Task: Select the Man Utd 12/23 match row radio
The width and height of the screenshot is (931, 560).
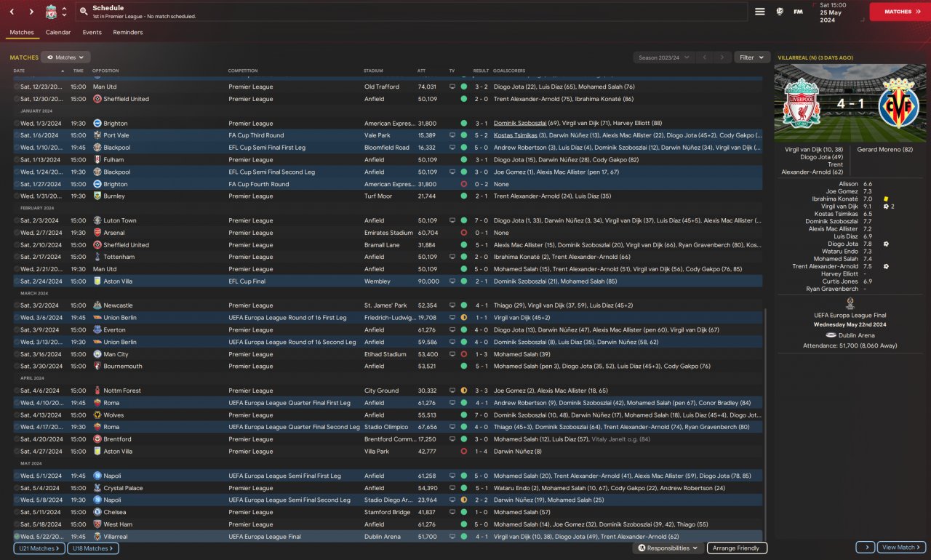Action: click(x=17, y=87)
